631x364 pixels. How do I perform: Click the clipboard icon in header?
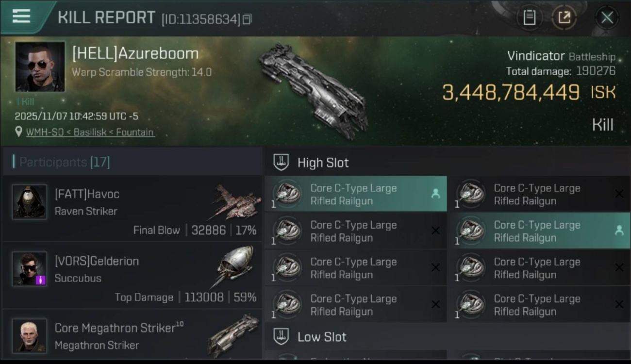(529, 18)
